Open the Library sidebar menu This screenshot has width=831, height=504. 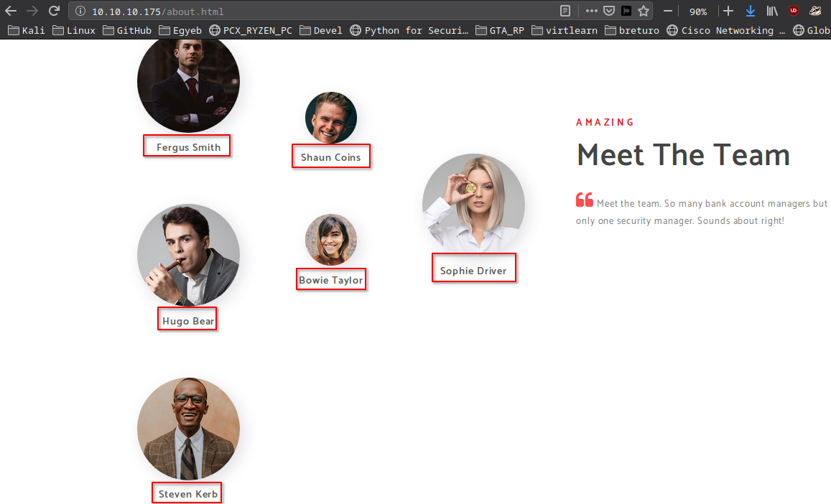772,11
